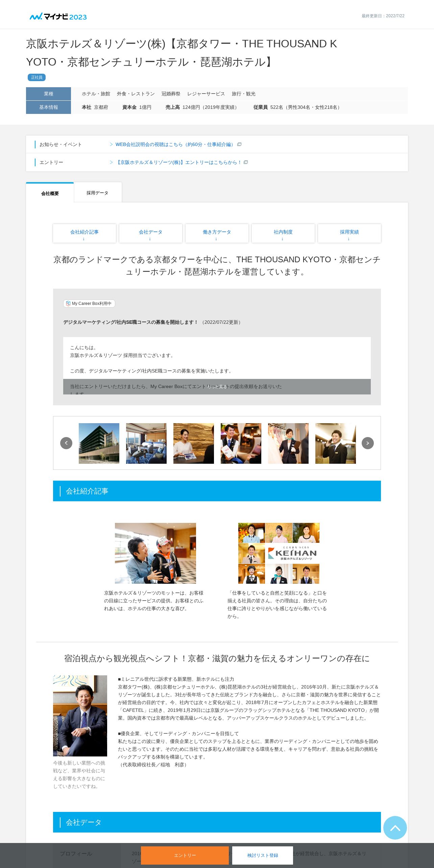The image size is (434, 868).
Task: Open photo of staff on phone
Action: click(336, 443)
